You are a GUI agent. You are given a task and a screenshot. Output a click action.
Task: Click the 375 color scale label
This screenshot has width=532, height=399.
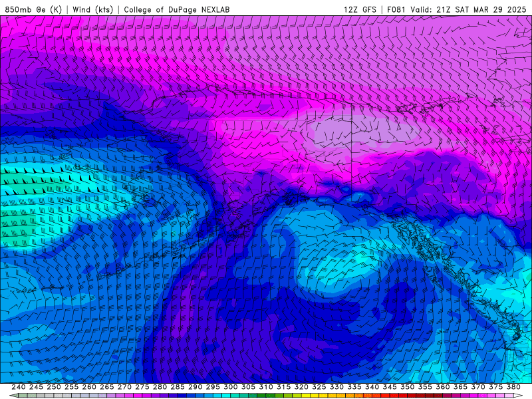(x=496, y=387)
